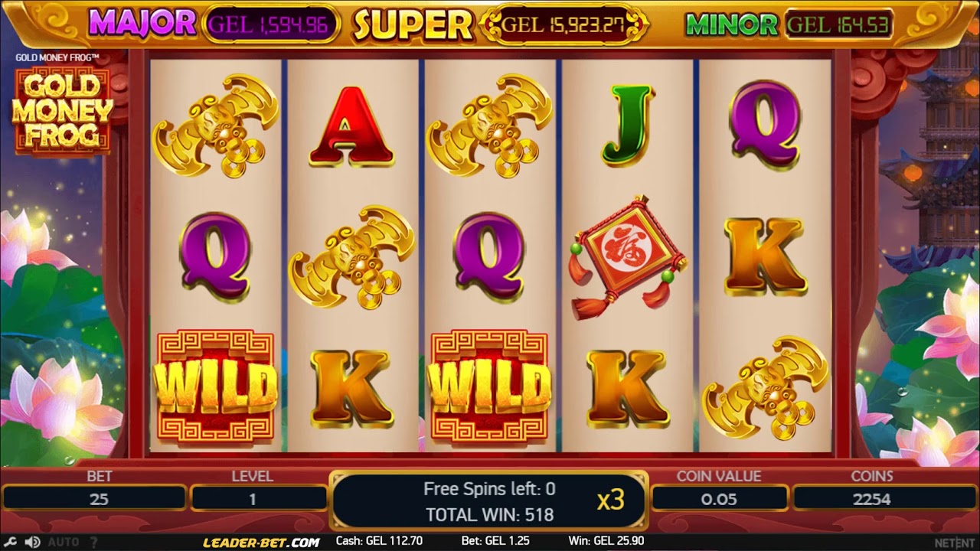Open the wrench settings icon
This screenshot has height=551, width=980.
(11, 542)
